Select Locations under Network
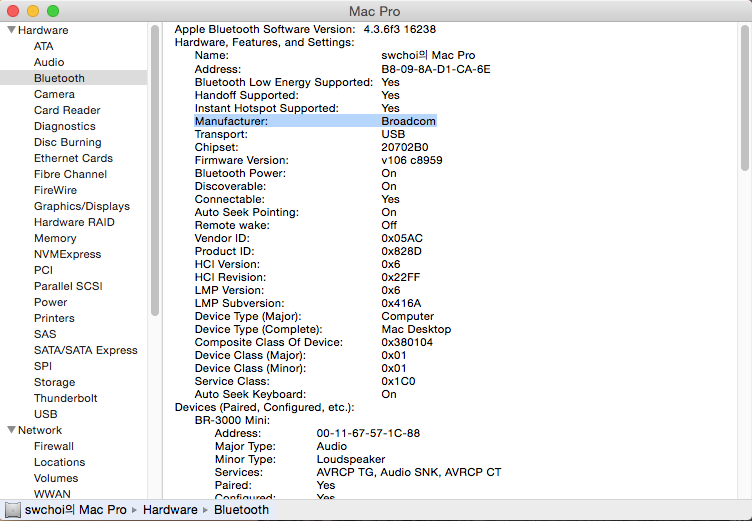 click(59, 462)
